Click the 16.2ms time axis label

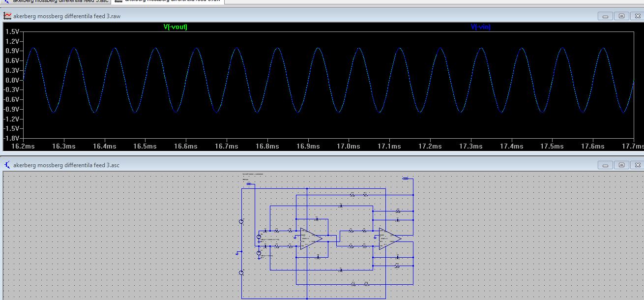coord(23,147)
